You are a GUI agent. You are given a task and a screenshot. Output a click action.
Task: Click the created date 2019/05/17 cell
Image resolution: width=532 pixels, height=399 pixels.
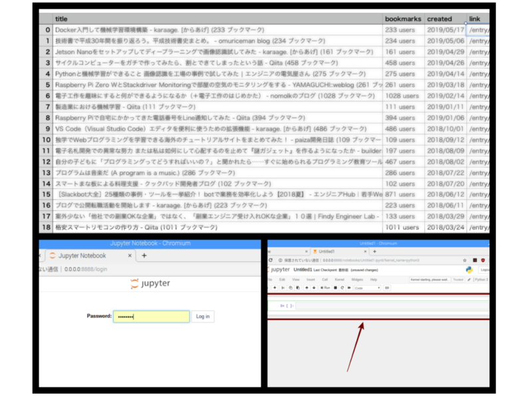(446, 30)
